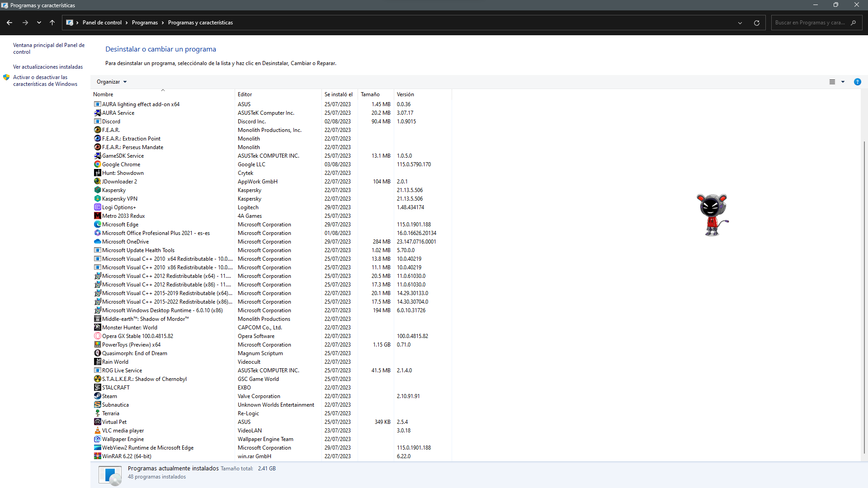The width and height of the screenshot is (868, 488).
Task: Click the Microsoft OneDrive cloud icon
Action: coord(97,241)
